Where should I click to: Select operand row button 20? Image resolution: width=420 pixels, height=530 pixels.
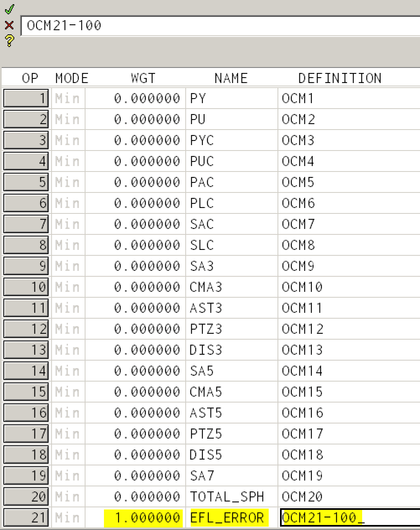(26, 496)
